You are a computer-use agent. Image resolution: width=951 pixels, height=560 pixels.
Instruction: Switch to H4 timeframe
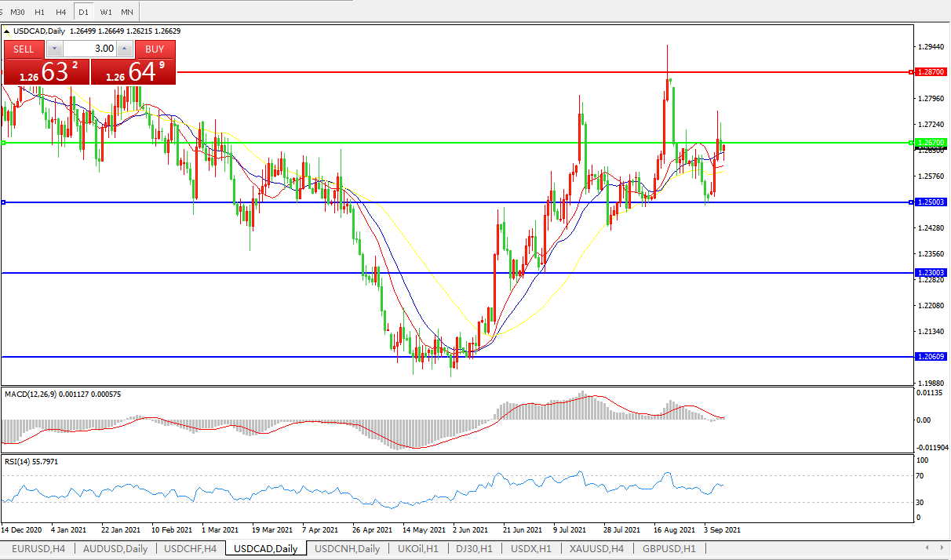pyautogui.click(x=61, y=12)
